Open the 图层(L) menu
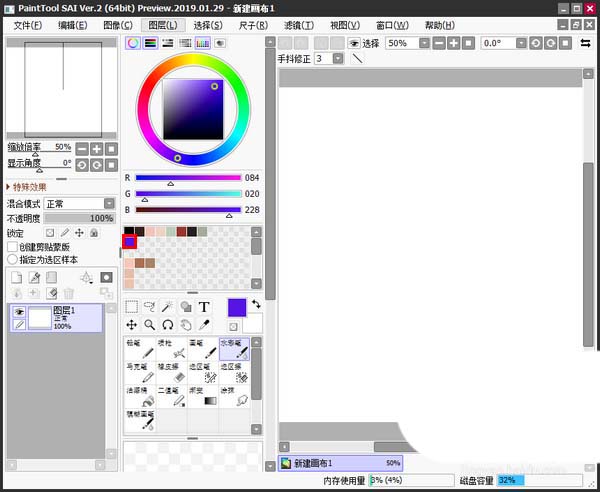The width and height of the screenshot is (600, 492). pos(163,25)
